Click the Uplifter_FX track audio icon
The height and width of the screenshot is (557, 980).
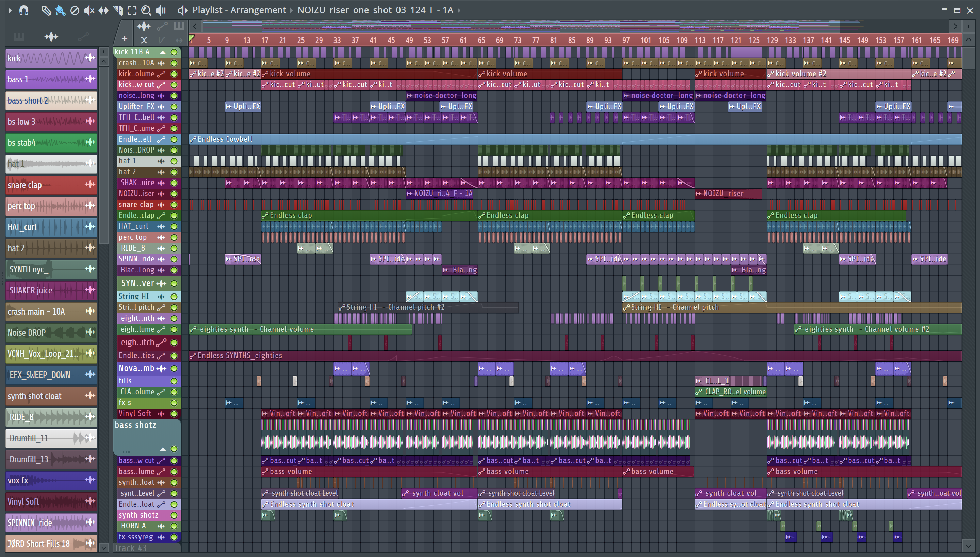(161, 107)
